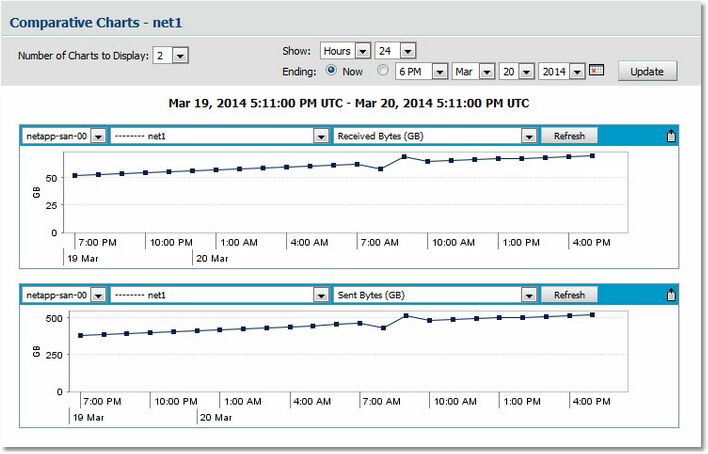The height and width of the screenshot is (454, 708).
Task: Click 10:00 PM label on Sent Bytes chart
Action: 176,401
